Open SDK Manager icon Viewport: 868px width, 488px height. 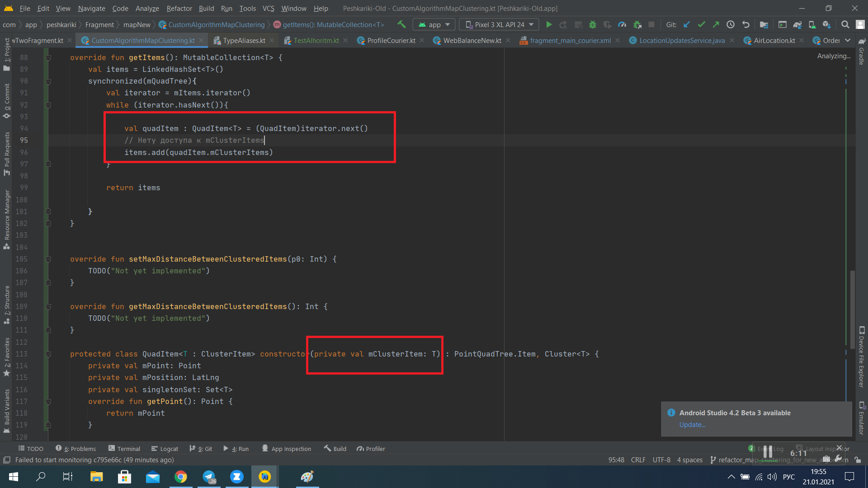tap(827, 24)
